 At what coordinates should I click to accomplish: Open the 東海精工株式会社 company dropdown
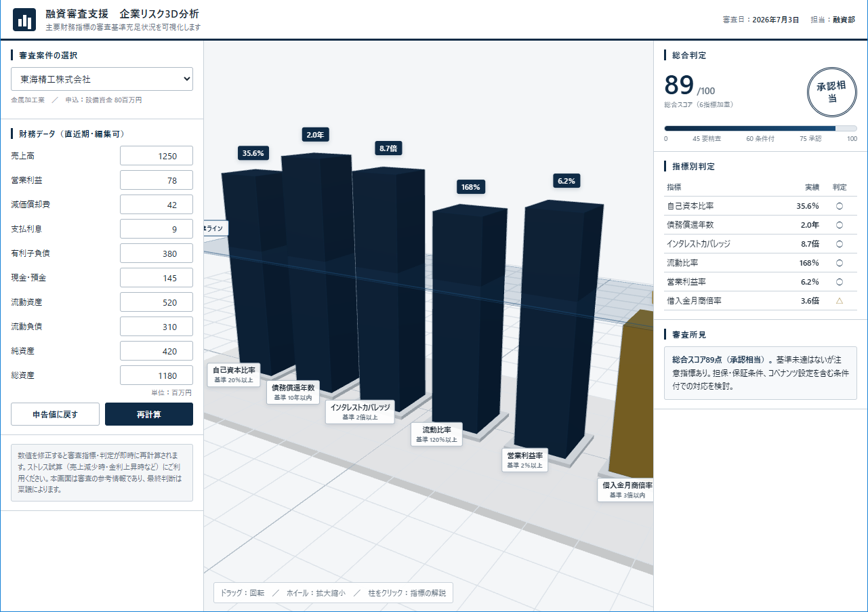coord(102,79)
